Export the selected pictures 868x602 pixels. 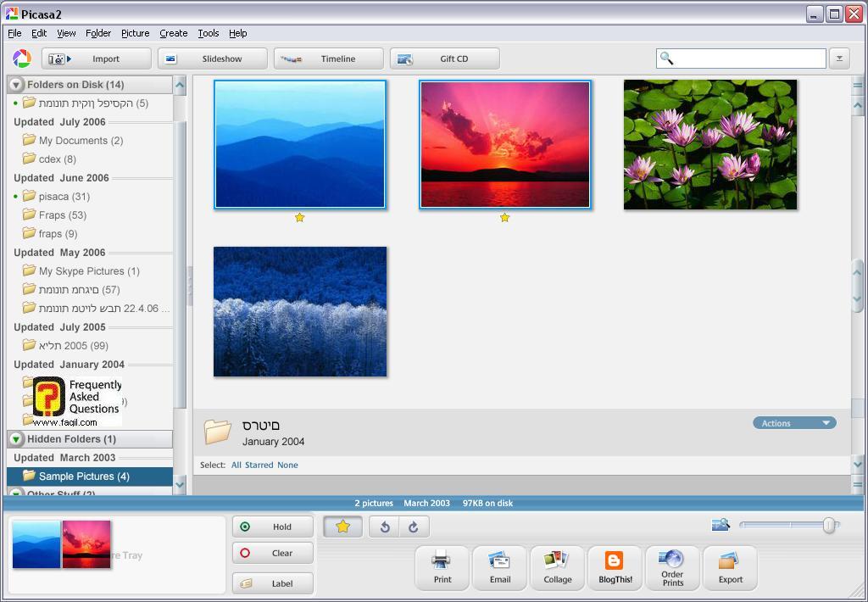(x=730, y=567)
